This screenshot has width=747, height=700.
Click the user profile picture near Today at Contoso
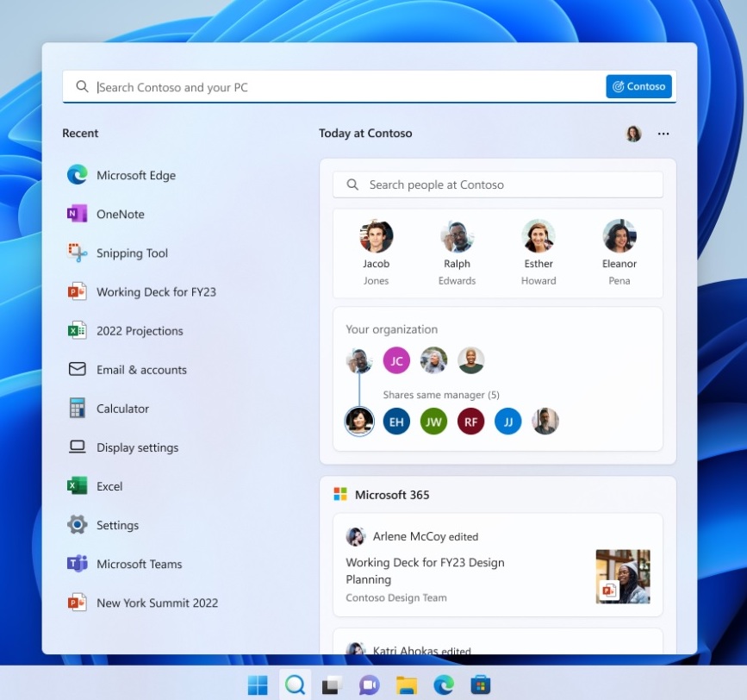click(x=633, y=134)
